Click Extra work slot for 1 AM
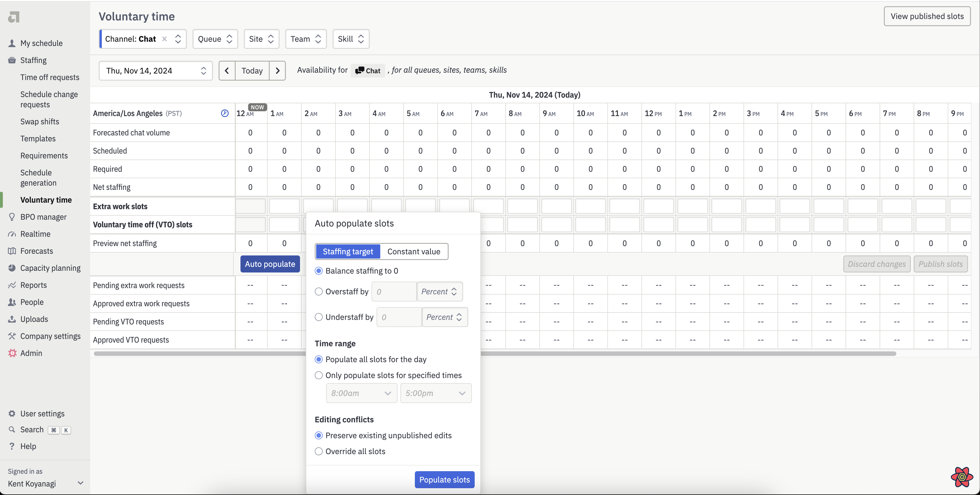The width and height of the screenshot is (980, 495). click(284, 206)
